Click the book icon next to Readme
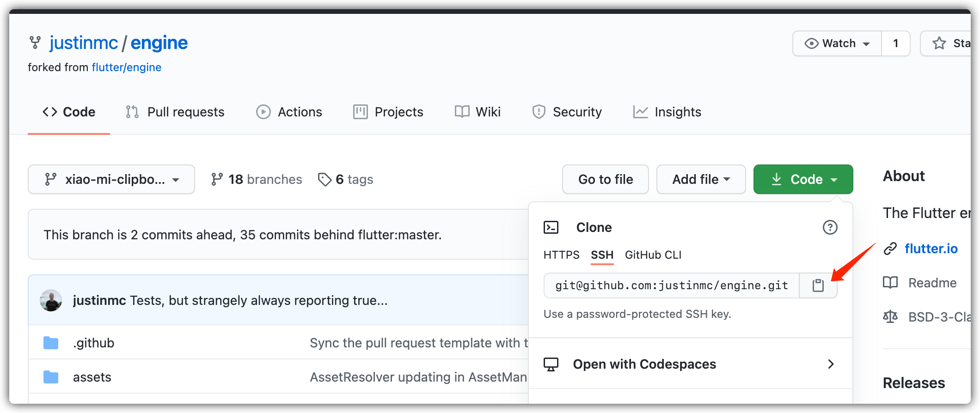 (x=890, y=283)
